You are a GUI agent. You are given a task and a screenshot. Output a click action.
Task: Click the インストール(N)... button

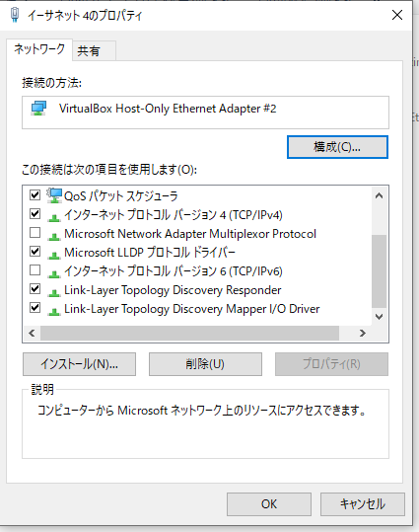coord(79,364)
